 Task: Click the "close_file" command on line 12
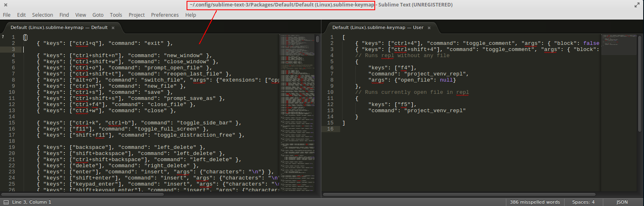click(x=167, y=104)
